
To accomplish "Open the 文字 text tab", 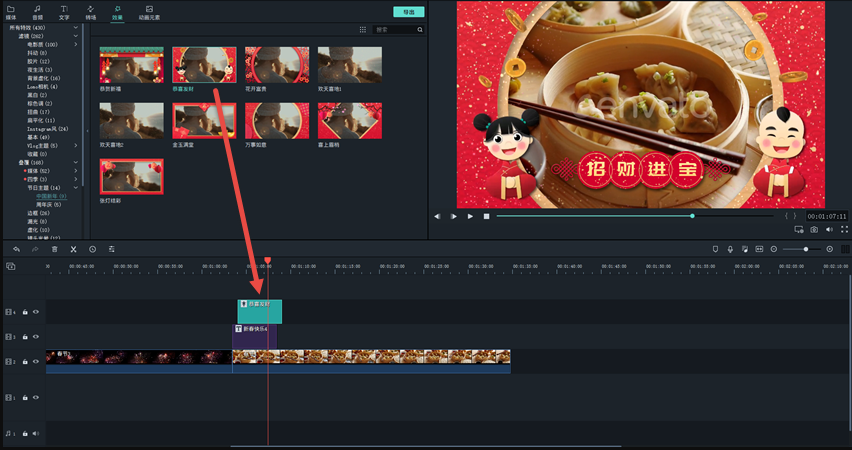I will [64, 12].
